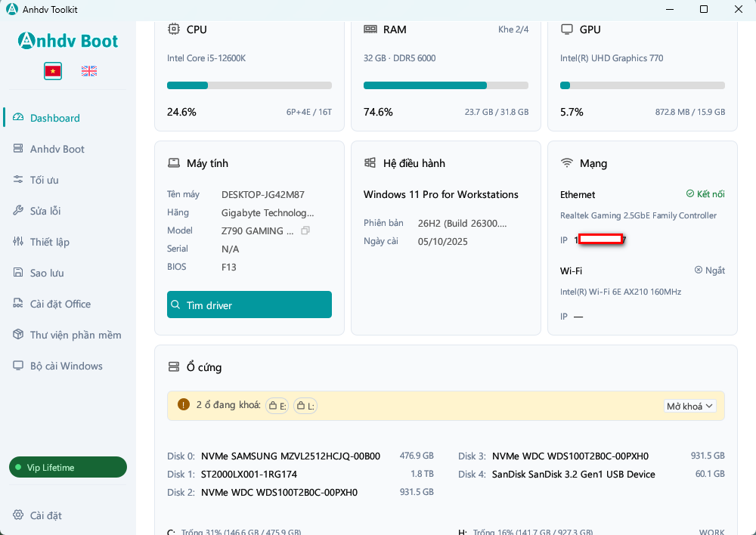Switch language to English UK flag

pos(88,71)
